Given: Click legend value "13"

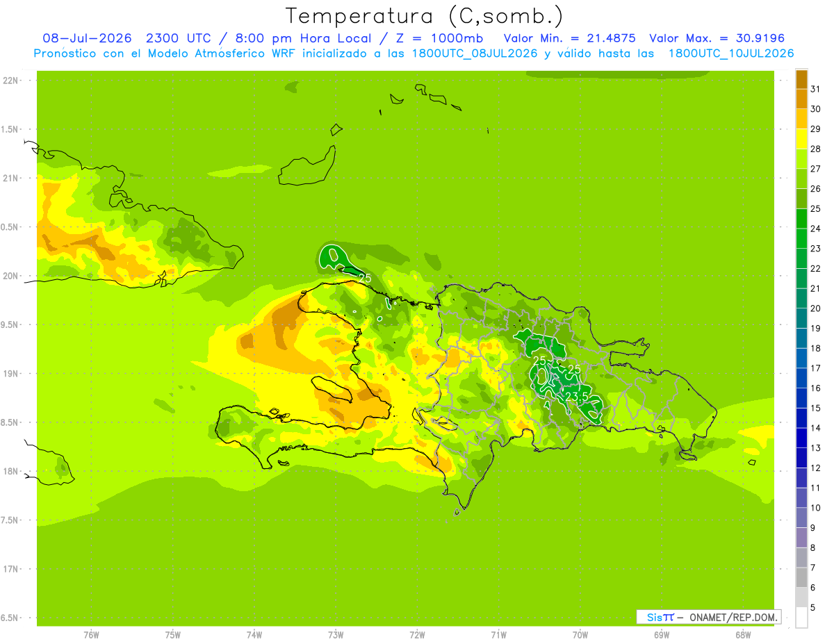Looking at the screenshot, I should point(815,447).
